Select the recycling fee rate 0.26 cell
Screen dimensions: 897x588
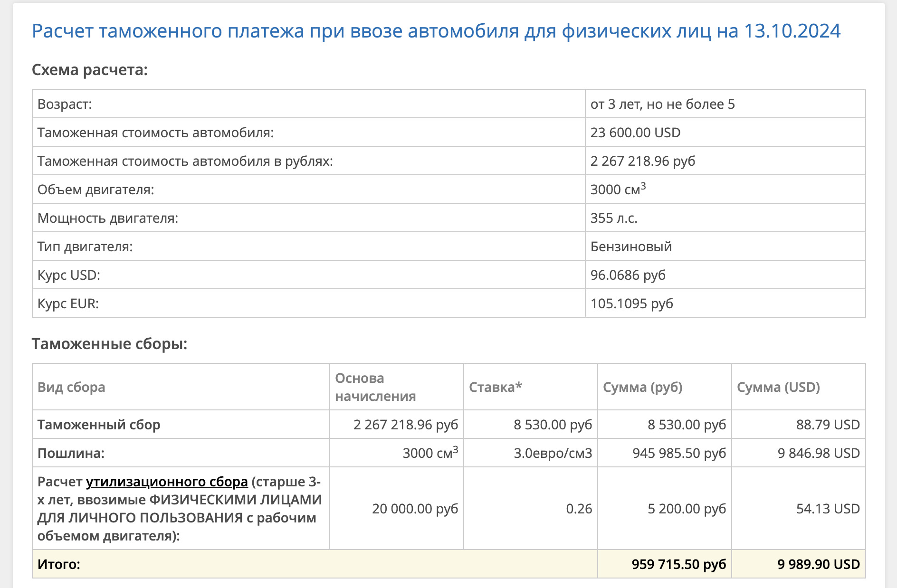tap(530, 509)
